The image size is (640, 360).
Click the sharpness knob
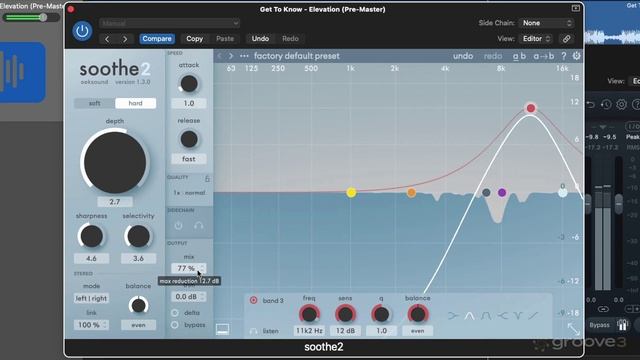coord(91,236)
